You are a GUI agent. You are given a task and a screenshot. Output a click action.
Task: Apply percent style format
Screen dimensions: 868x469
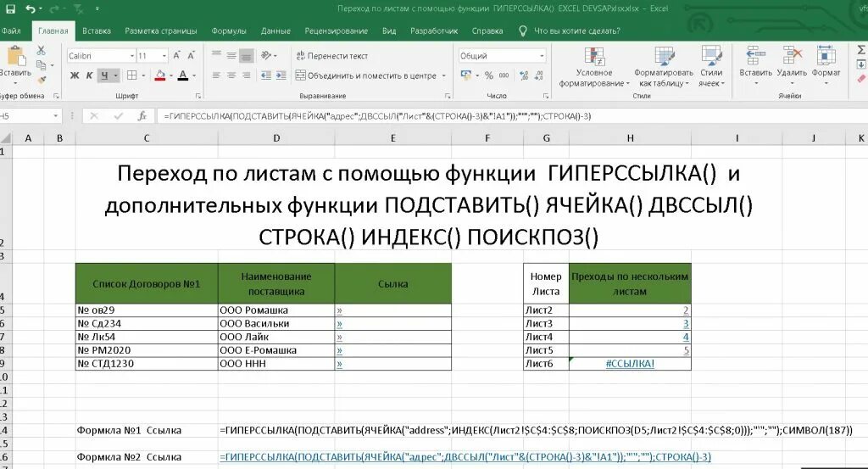tap(489, 75)
